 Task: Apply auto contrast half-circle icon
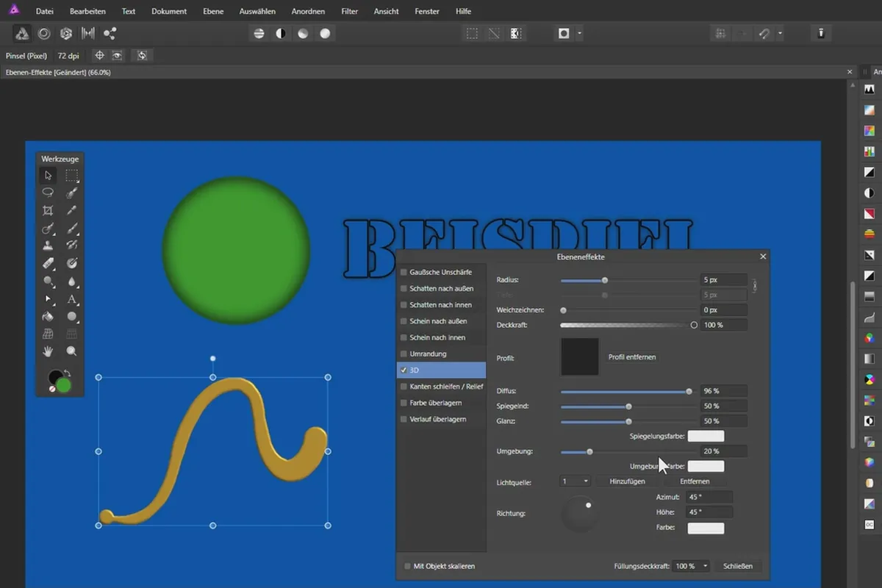(x=281, y=33)
